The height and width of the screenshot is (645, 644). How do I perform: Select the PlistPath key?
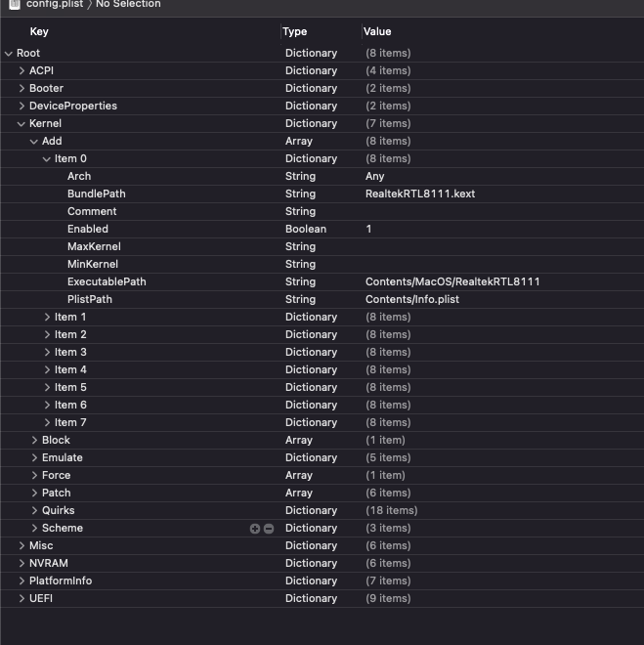(90, 300)
